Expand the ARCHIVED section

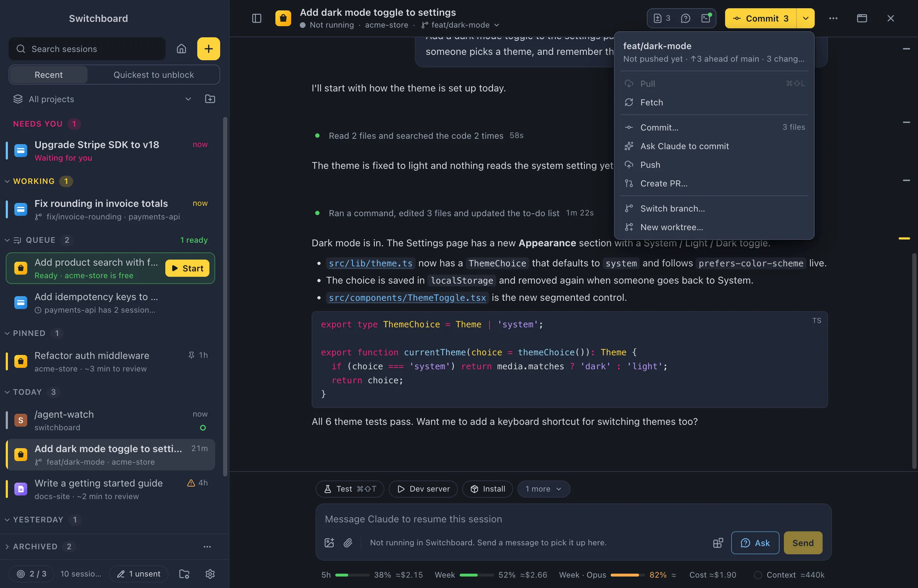[x=36, y=546]
